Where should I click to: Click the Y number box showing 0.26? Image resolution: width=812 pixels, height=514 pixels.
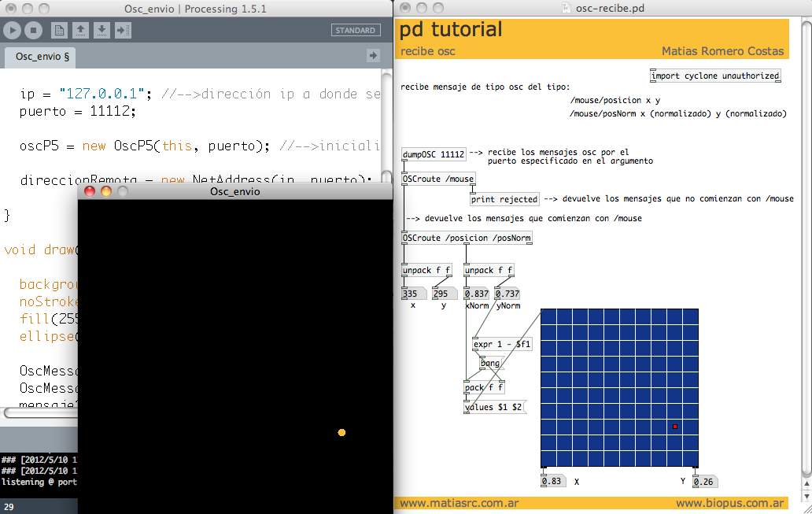point(705,481)
